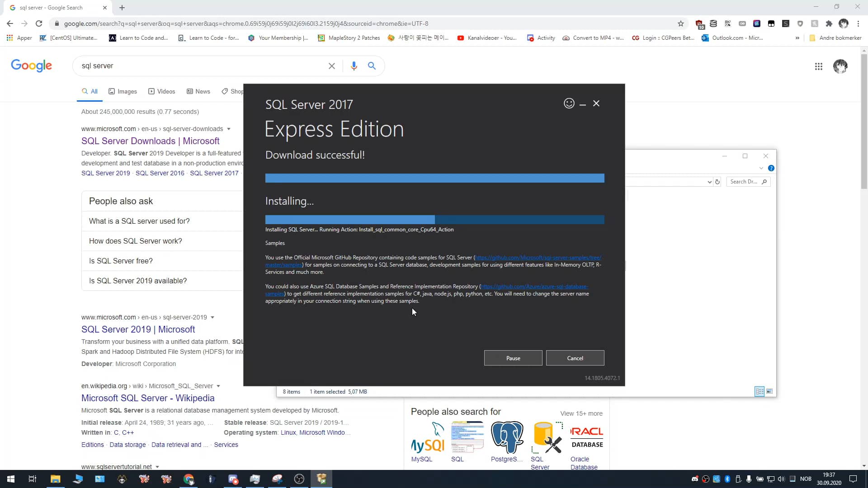Launch OBS Studio from the taskbar
Viewport: 868px width, 488px height.
299,479
